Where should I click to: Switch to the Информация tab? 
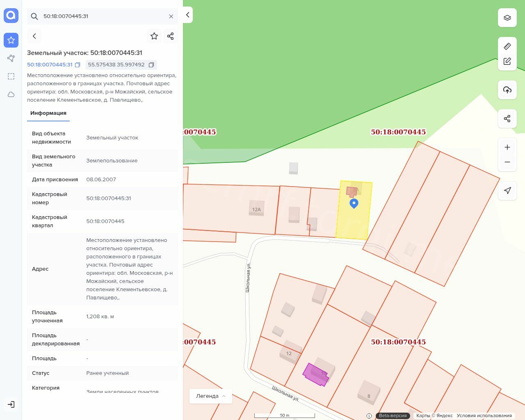[x=48, y=113]
